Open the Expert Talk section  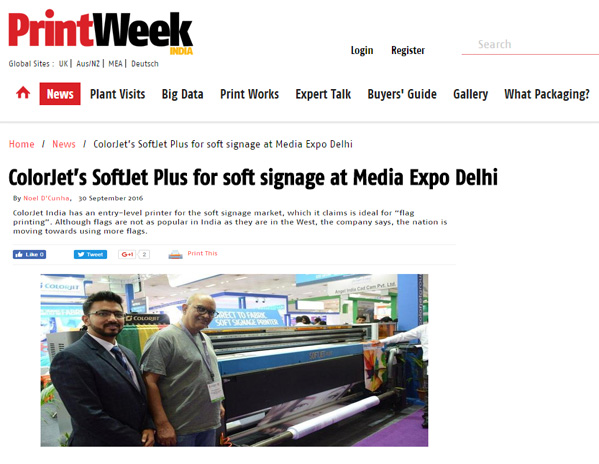(x=323, y=94)
